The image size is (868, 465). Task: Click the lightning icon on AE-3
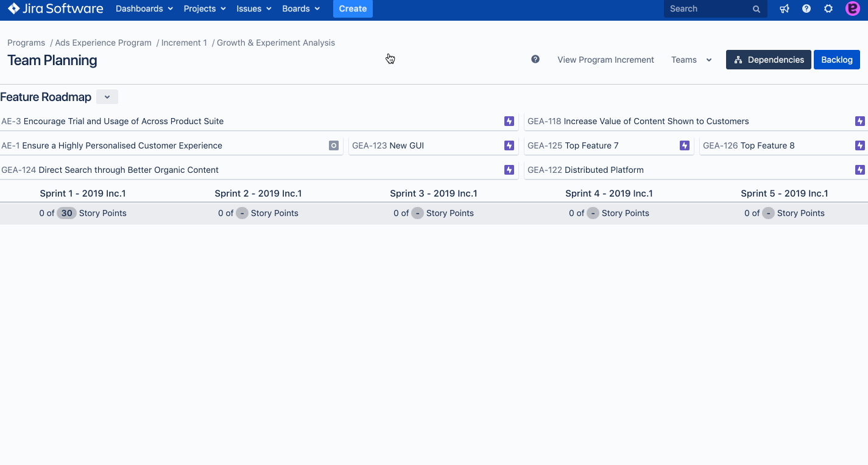pos(509,121)
